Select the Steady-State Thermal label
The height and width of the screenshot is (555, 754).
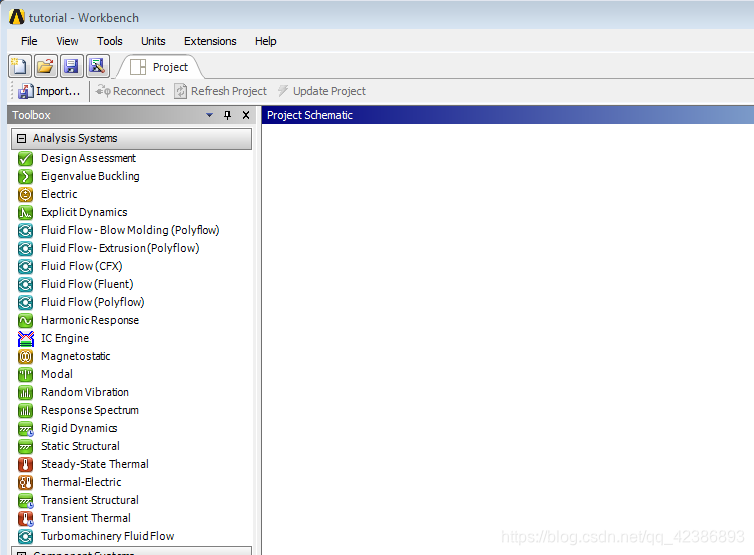[x=95, y=464]
